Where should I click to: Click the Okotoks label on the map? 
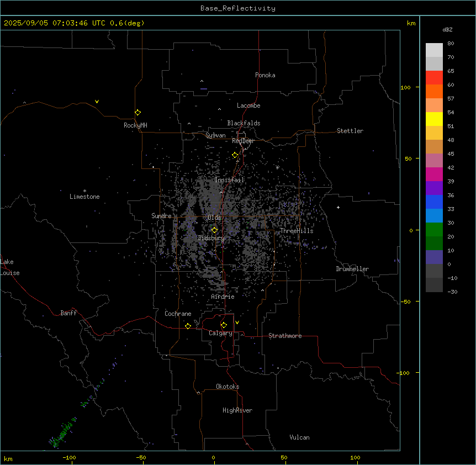coord(228,387)
